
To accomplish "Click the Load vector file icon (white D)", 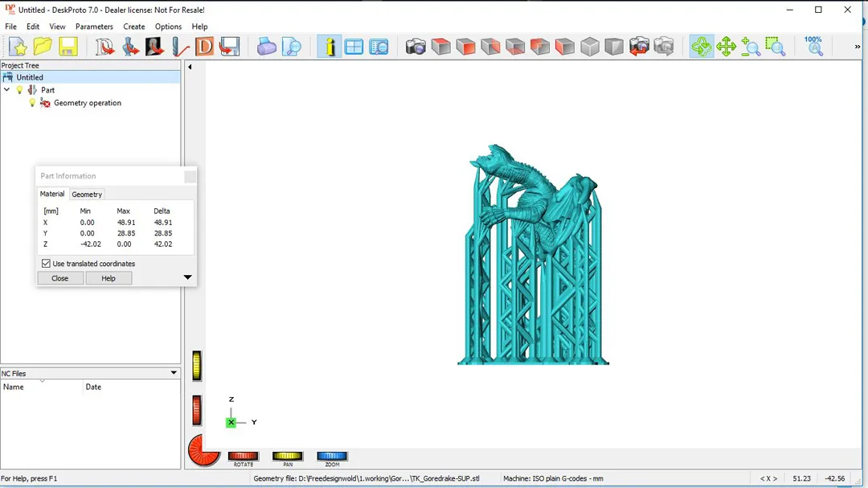I will click(104, 47).
